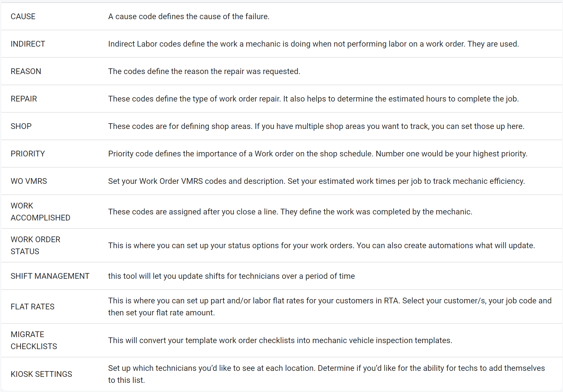Click the shop areas description text

316,126
